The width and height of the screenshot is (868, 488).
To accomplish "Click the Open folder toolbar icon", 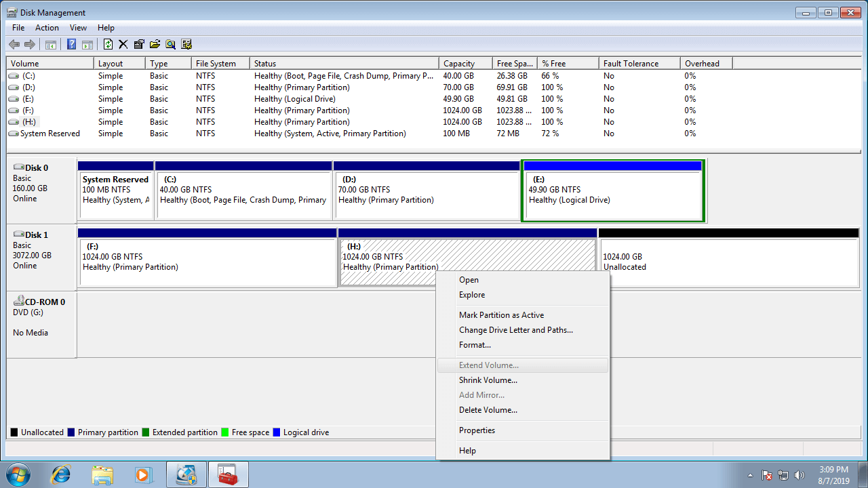I will pos(155,45).
